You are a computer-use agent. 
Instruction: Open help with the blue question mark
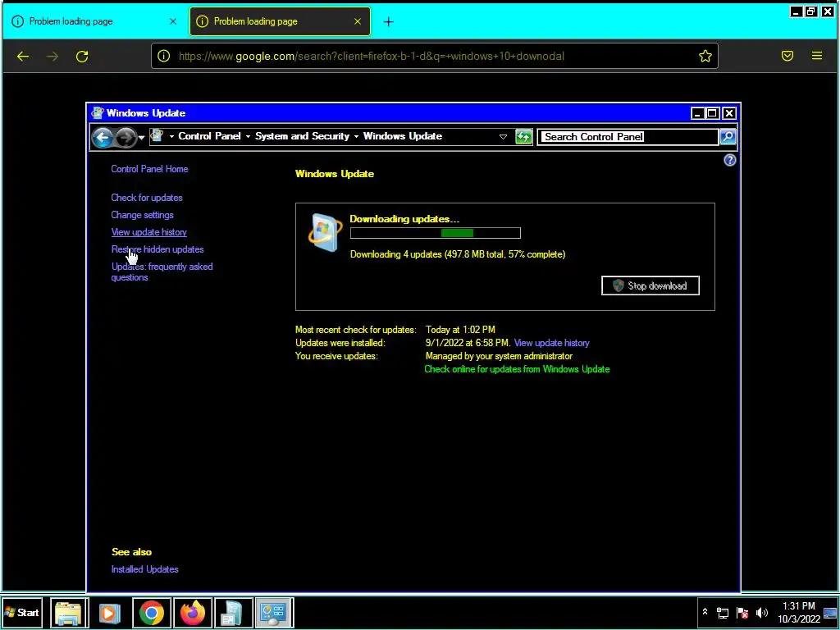729,160
